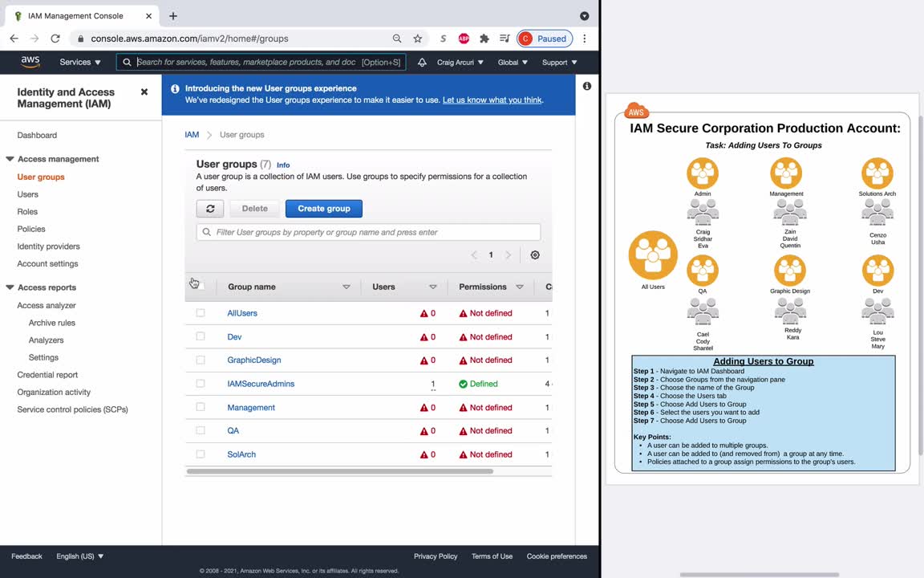Open a new browser tab with plus
Image resolution: width=924 pixels, height=578 pixels.
[173, 16]
